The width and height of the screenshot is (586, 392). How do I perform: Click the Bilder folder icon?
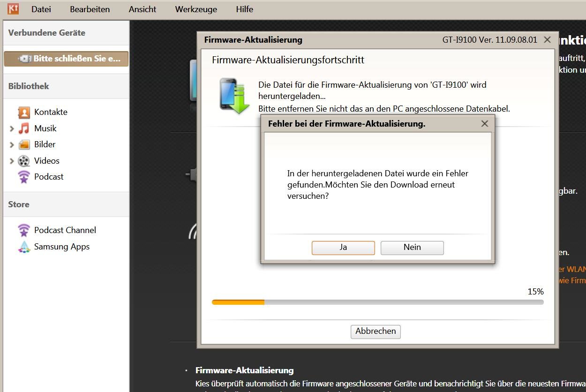[x=24, y=144]
